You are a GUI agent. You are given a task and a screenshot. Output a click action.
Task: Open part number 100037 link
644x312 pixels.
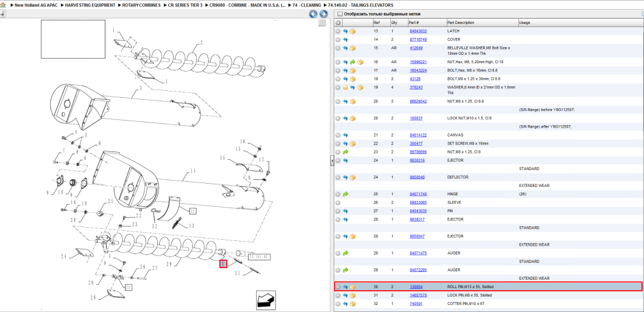(x=416, y=119)
